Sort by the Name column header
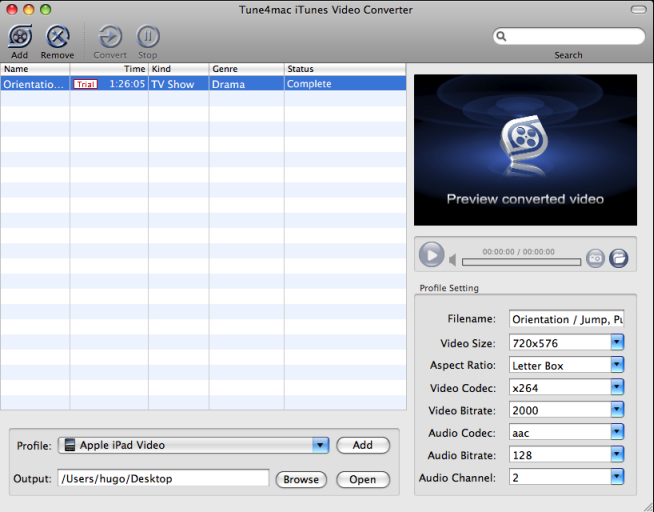The height and width of the screenshot is (512, 654). pos(35,69)
